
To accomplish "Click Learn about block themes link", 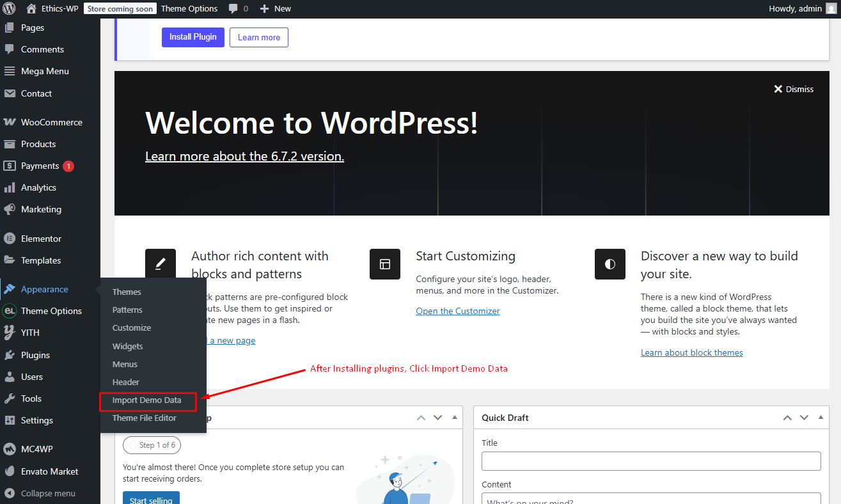I will pos(692,352).
